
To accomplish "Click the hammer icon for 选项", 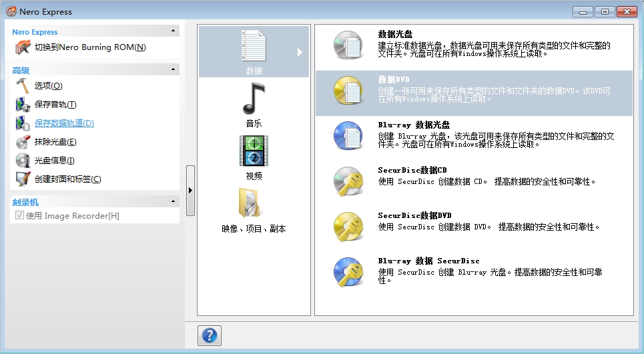I will (x=22, y=86).
